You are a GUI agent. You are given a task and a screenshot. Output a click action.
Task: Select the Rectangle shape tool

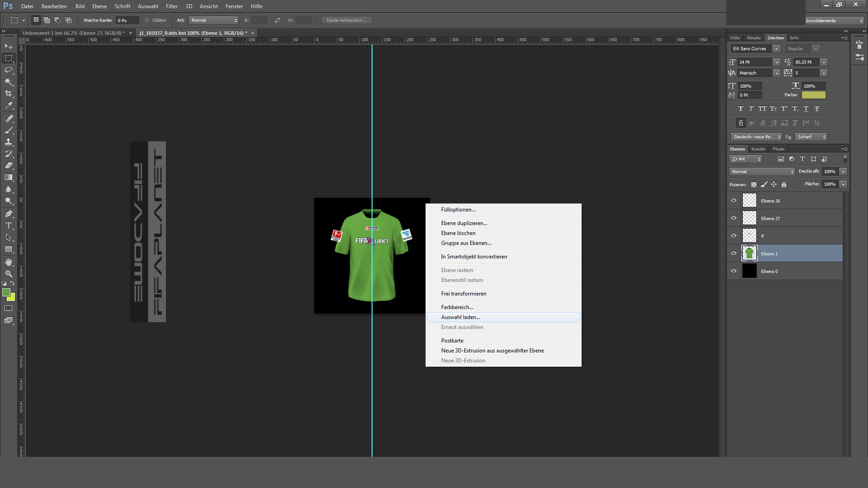point(9,249)
